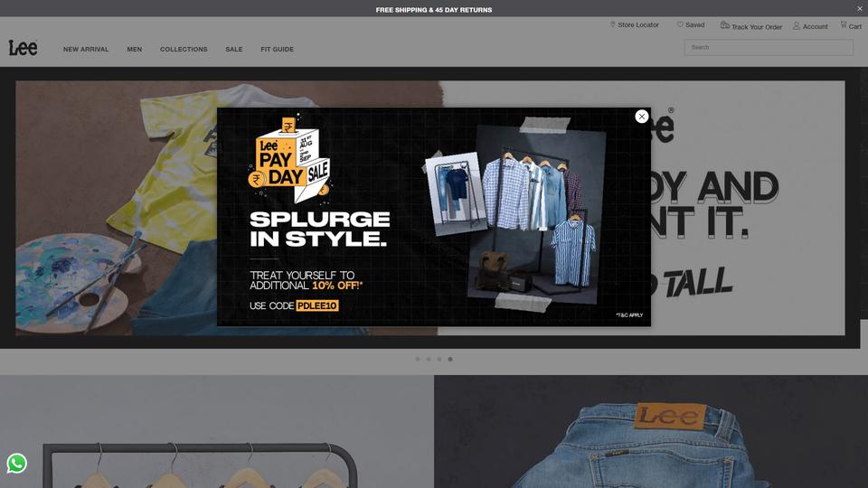Click the PDLEE10 coupon code
This screenshot has height=488, width=868.
pos(317,305)
